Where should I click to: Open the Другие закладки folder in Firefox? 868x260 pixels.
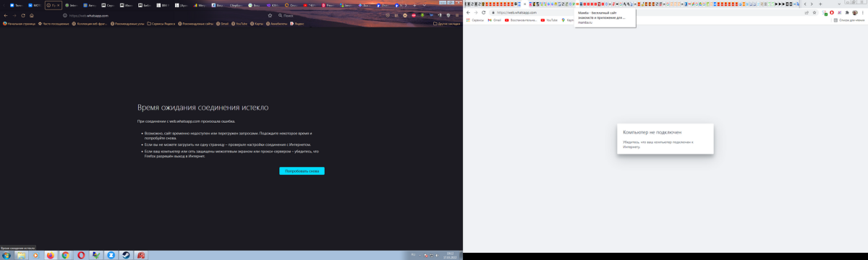[x=446, y=24]
